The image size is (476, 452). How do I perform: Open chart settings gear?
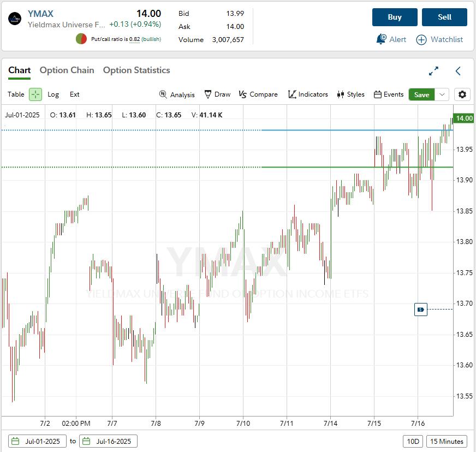[x=462, y=94]
